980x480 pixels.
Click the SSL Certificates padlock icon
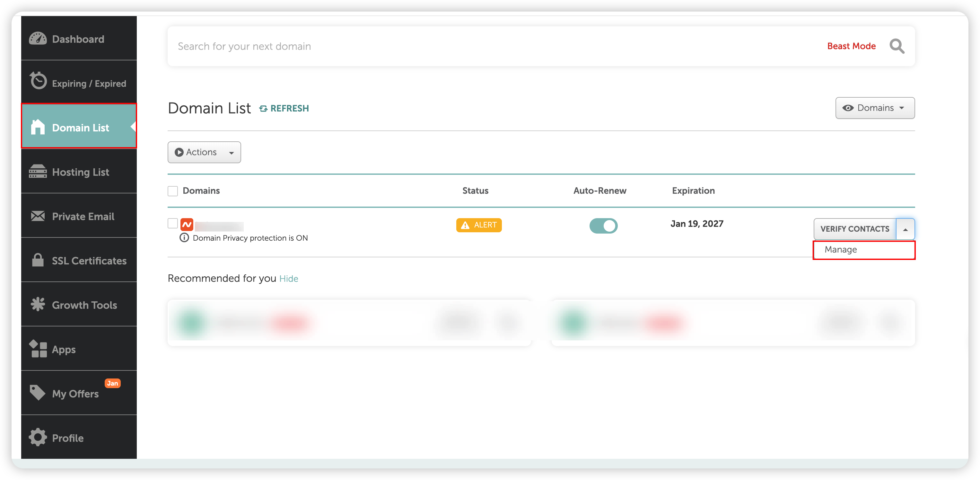38,260
